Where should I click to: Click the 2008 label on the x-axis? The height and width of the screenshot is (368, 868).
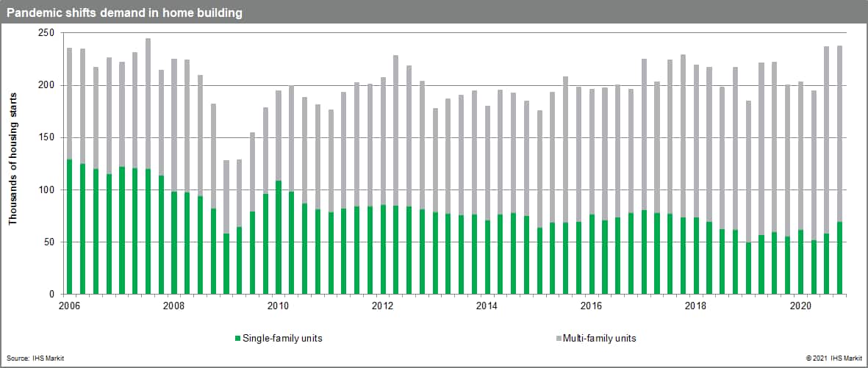[173, 305]
